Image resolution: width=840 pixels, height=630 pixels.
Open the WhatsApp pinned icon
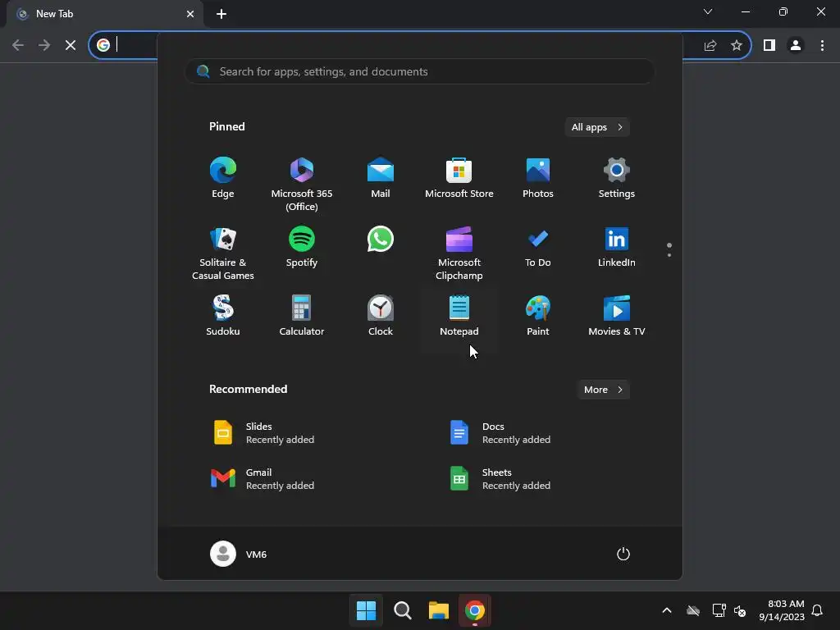pos(381,239)
